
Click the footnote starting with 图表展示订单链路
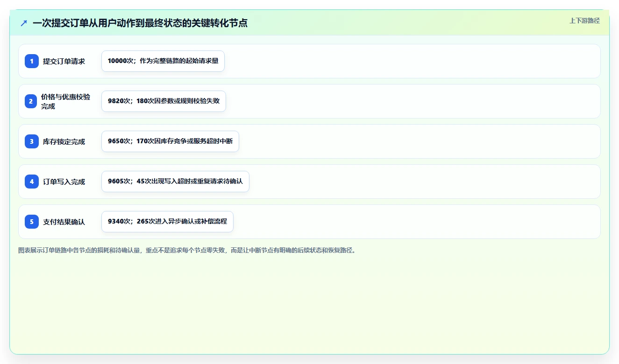[188, 250]
